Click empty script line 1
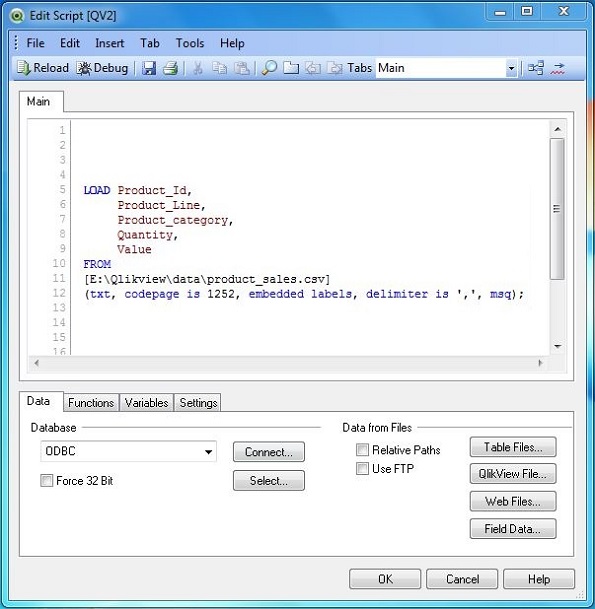595x609 pixels. pos(311,130)
